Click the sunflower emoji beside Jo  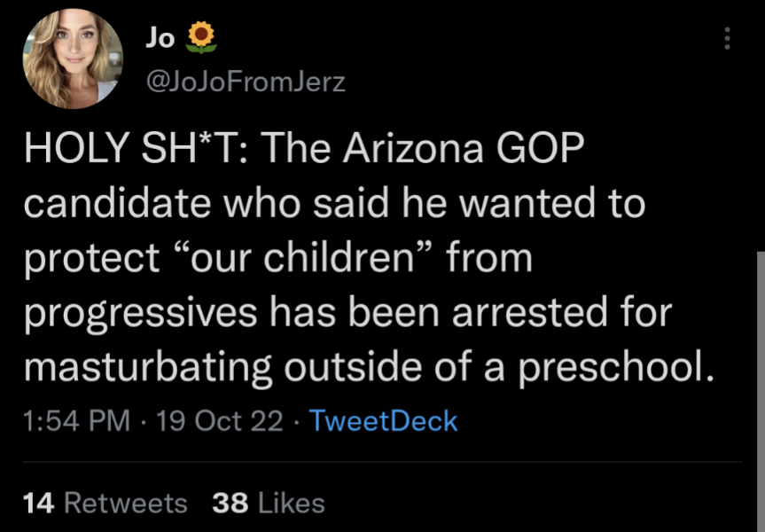click(x=201, y=37)
